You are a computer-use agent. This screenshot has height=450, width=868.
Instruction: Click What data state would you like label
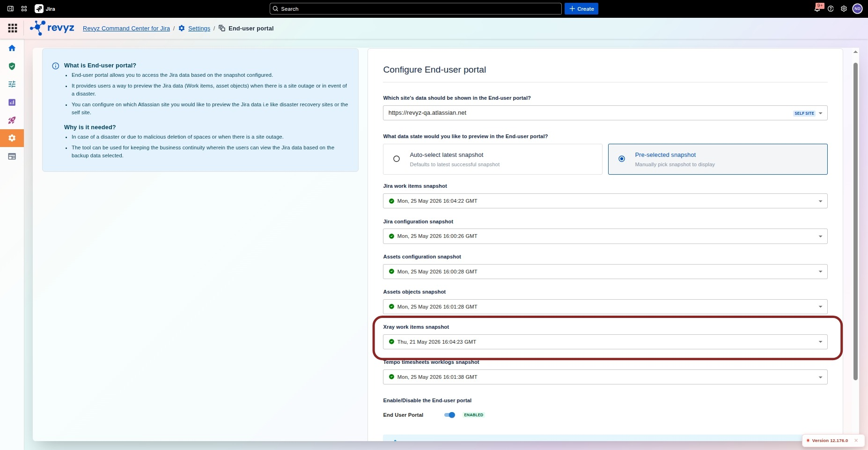click(x=465, y=136)
